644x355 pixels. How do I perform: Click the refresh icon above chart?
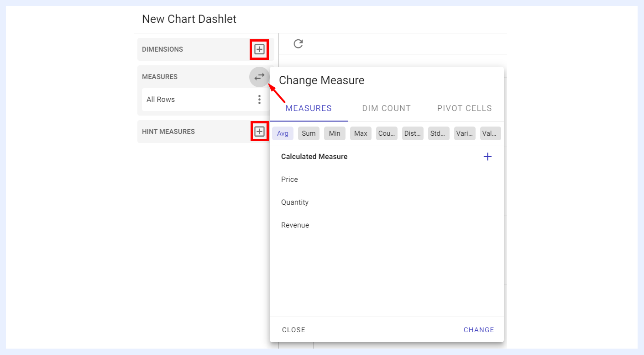pyautogui.click(x=298, y=44)
